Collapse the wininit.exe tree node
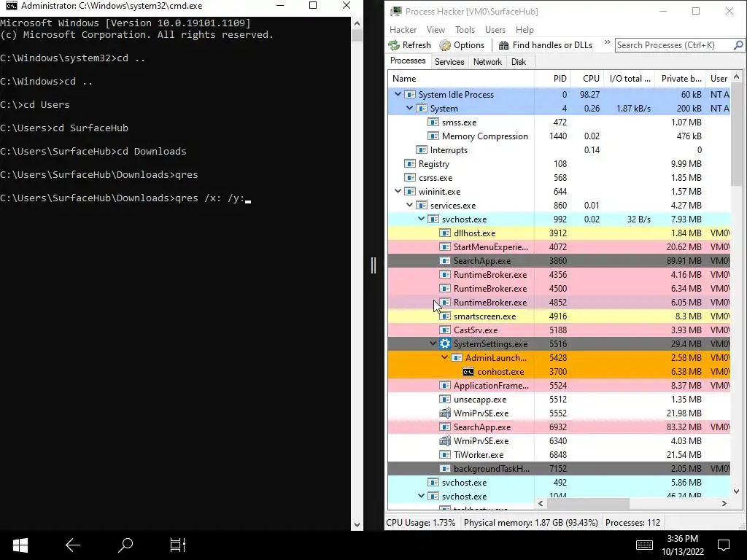 398,192
